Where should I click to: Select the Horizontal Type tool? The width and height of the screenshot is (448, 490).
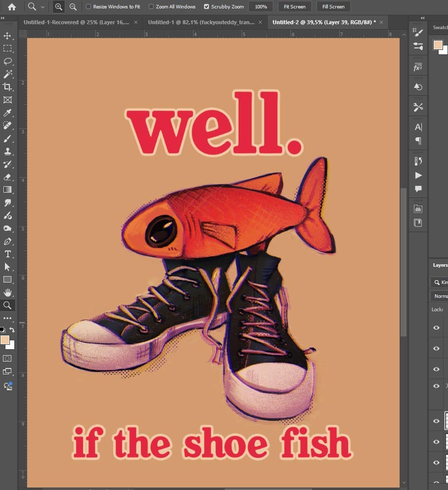[x=8, y=254]
